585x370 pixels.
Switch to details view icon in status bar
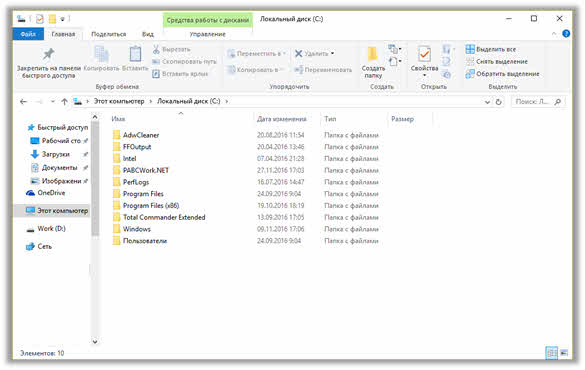(551, 352)
